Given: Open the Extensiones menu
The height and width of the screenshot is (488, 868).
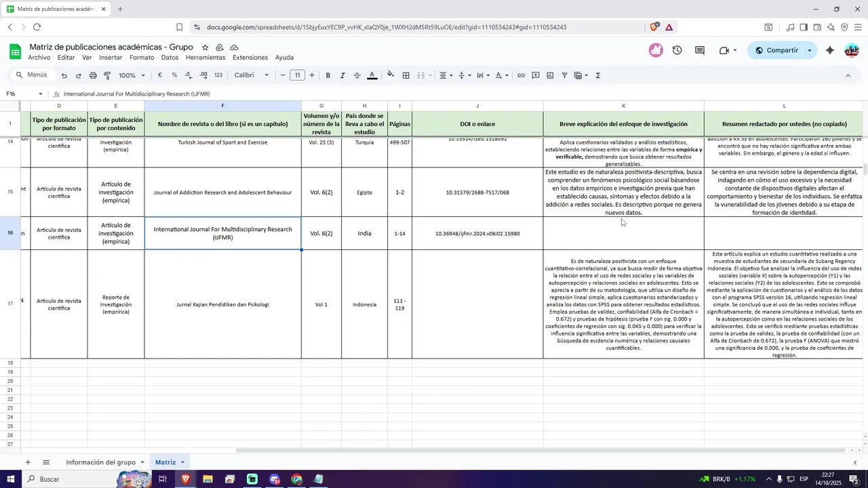Looking at the screenshot, I should [x=250, y=58].
